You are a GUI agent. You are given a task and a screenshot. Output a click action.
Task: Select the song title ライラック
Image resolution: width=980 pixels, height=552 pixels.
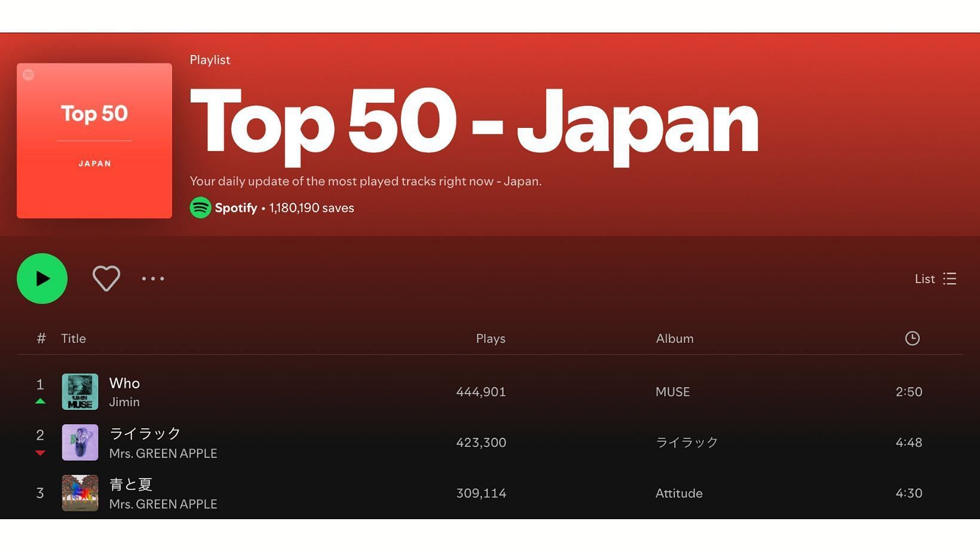(x=145, y=433)
